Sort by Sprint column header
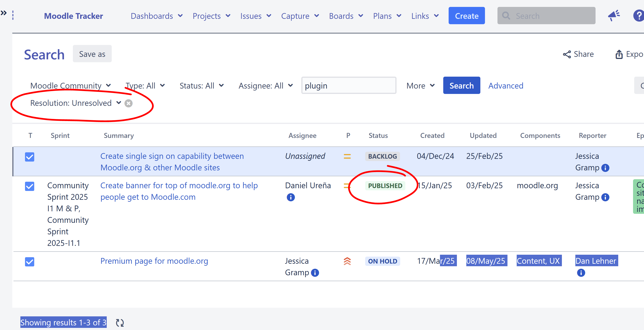The height and width of the screenshot is (330, 644). click(x=60, y=135)
